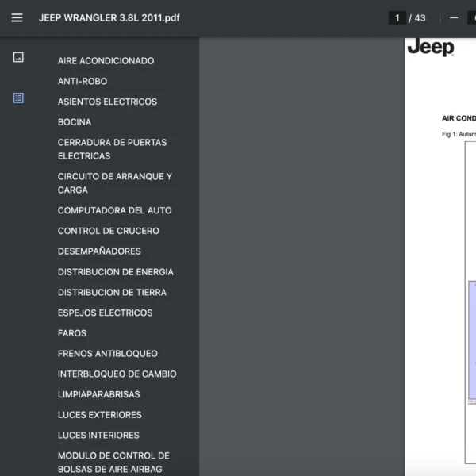Select the LUCES INTERIORES bookmark
The image size is (476, 476).
(98, 436)
